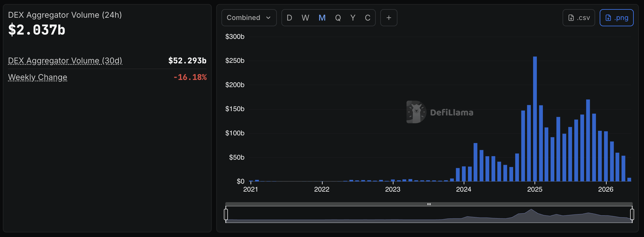Download chart image as .png
Viewport: 644px width, 237px height.
(617, 18)
